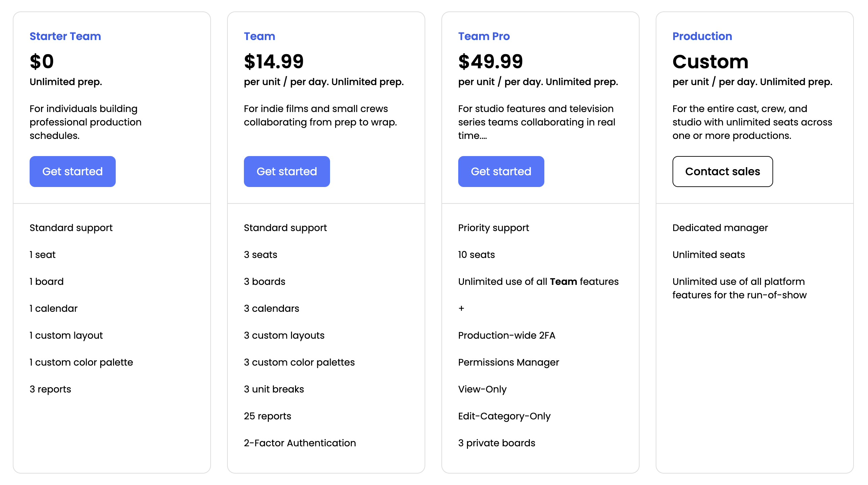The width and height of the screenshot is (868, 485).
Task: Click Get started on the Team plan
Action: (x=287, y=172)
